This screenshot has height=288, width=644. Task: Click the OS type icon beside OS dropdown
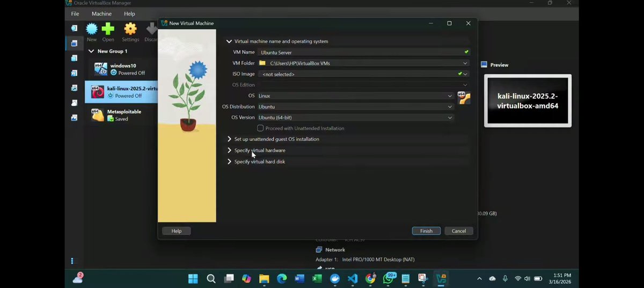[464, 98]
